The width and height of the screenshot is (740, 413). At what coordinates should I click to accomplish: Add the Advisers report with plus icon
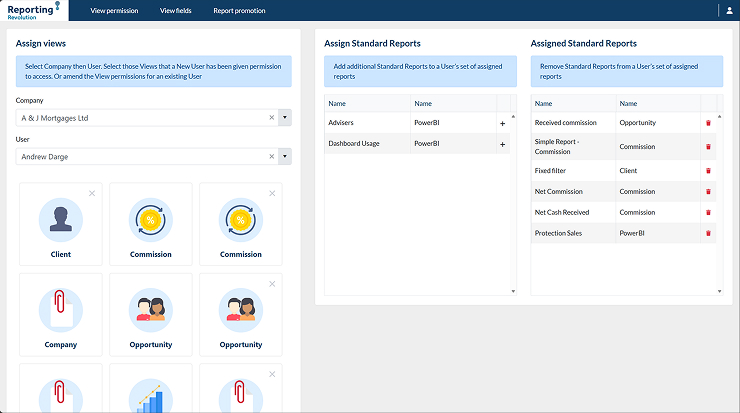click(502, 123)
